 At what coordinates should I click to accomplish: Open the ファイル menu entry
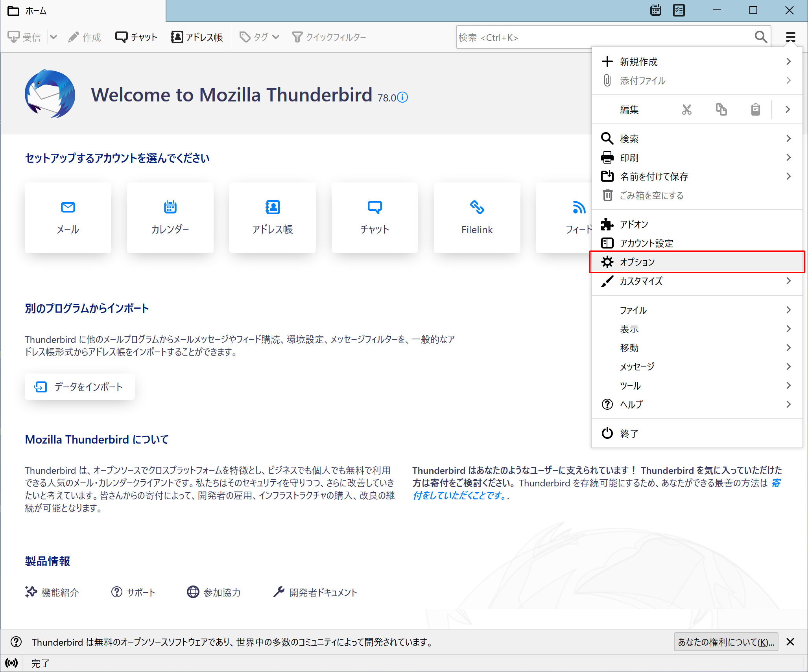(x=697, y=310)
